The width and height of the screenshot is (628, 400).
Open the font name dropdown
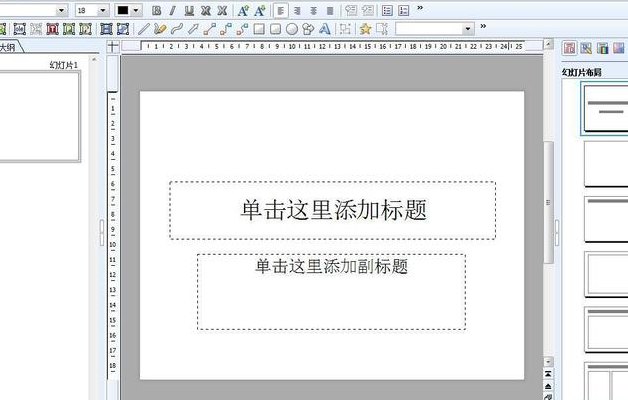[62, 10]
